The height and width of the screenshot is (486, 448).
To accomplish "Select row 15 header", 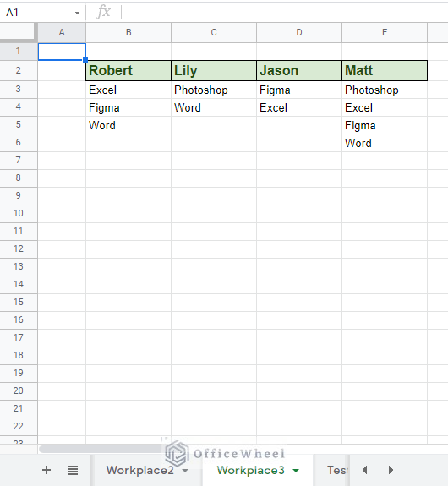I will [19, 303].
